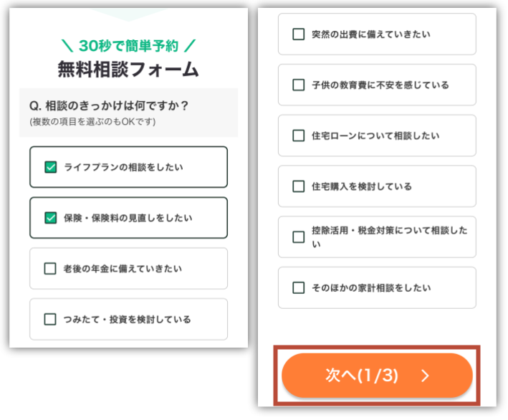
Task: Select the そのほかの家計相談をしたい option label
Action: pyautogui.click(x=371, y=288)
